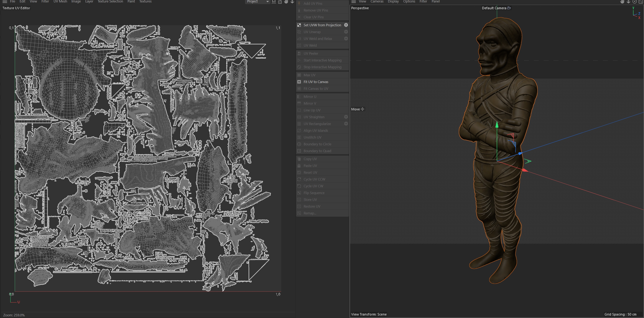This screenshot has height=318, width=644.
Task: Open the UV editor hamburger menu
Action: point(5,1)
